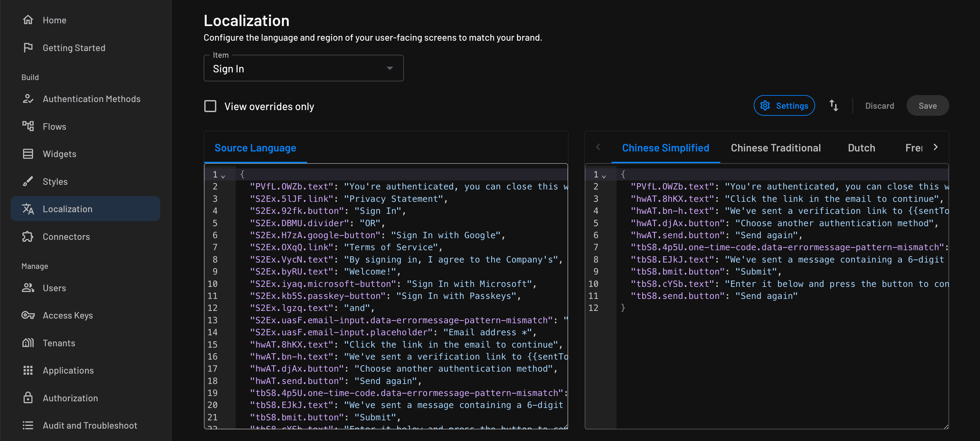This screenshot has width=980, height=441.
Task: Discard current edits
Action: (x=879, y=105)
